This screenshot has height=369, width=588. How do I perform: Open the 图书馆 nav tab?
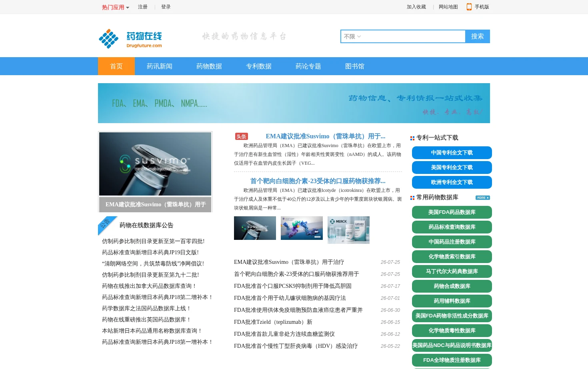click(x=355, y=66)
